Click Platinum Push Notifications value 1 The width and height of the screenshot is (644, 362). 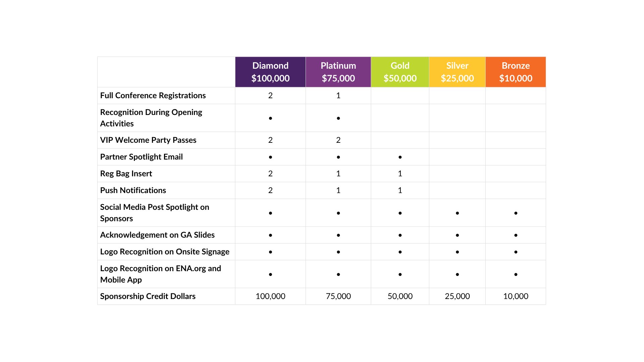coord(338,190)
